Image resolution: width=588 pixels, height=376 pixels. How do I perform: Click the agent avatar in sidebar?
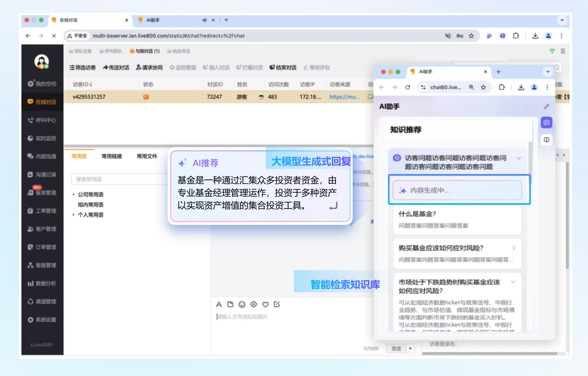tap(42, 61)
